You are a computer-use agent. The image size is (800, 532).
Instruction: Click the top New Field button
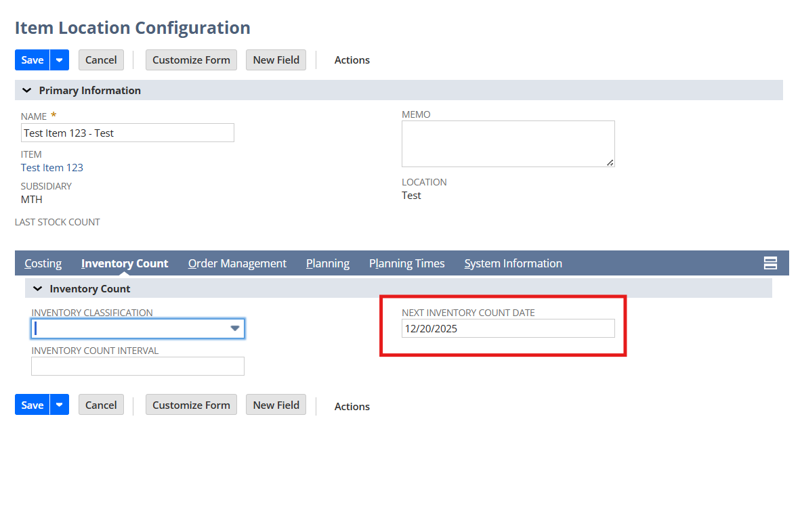pyautogui.click(x=276, y=60)
